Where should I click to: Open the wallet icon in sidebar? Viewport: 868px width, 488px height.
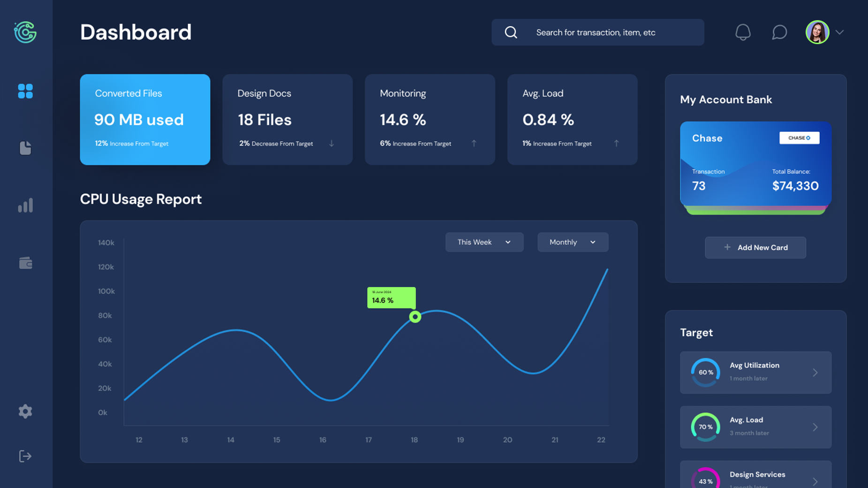point(25,263)
